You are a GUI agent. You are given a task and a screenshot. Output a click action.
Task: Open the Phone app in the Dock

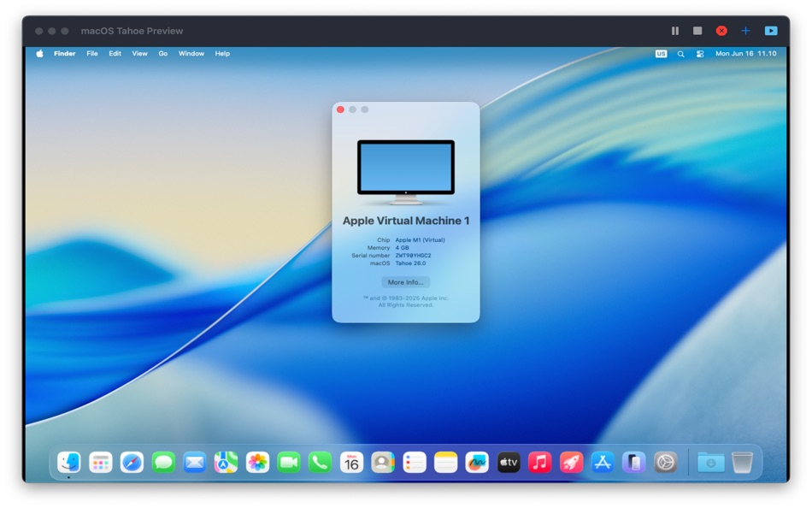coord(320,462)
